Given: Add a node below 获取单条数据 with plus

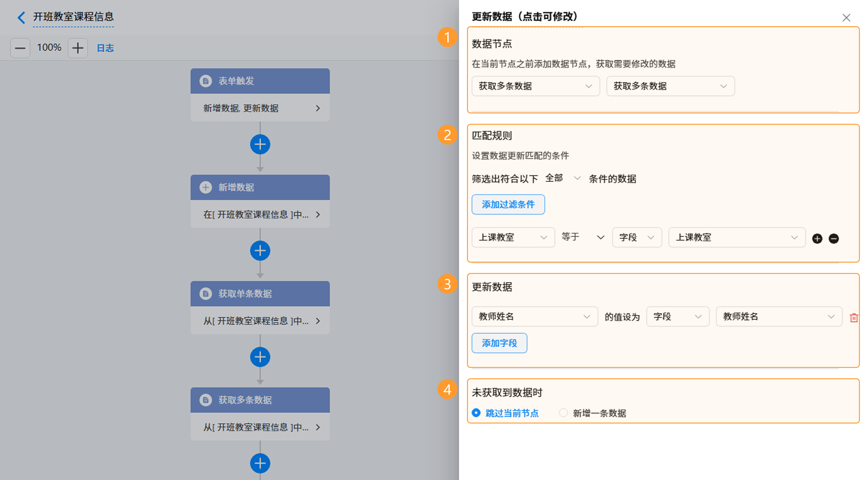Looking at the screenshot, I should coord(260,357).
